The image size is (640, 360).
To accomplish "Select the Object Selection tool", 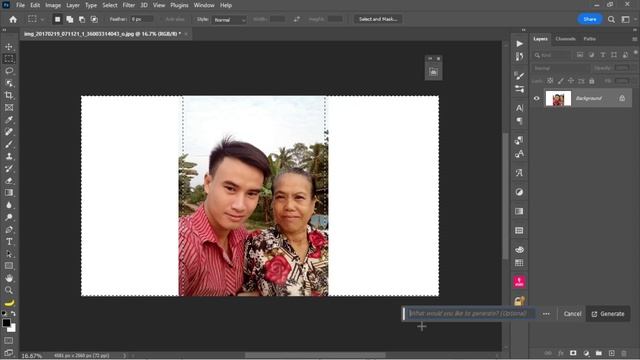I will point(9,83).
